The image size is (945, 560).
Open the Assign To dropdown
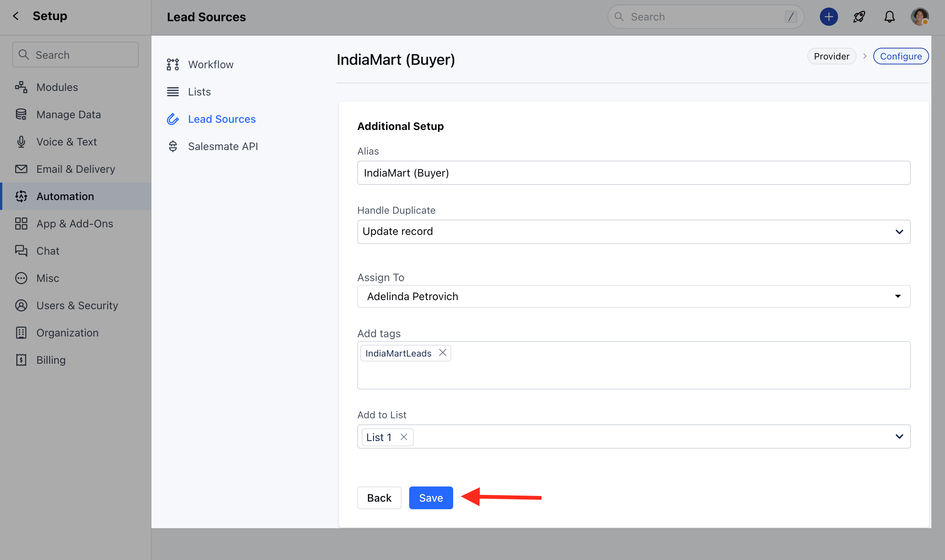(x=633, y=296)
